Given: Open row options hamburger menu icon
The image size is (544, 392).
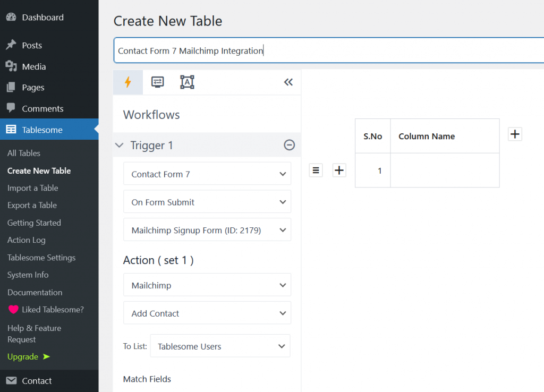Looking at the screenshot, I should [x=316, y=171].
